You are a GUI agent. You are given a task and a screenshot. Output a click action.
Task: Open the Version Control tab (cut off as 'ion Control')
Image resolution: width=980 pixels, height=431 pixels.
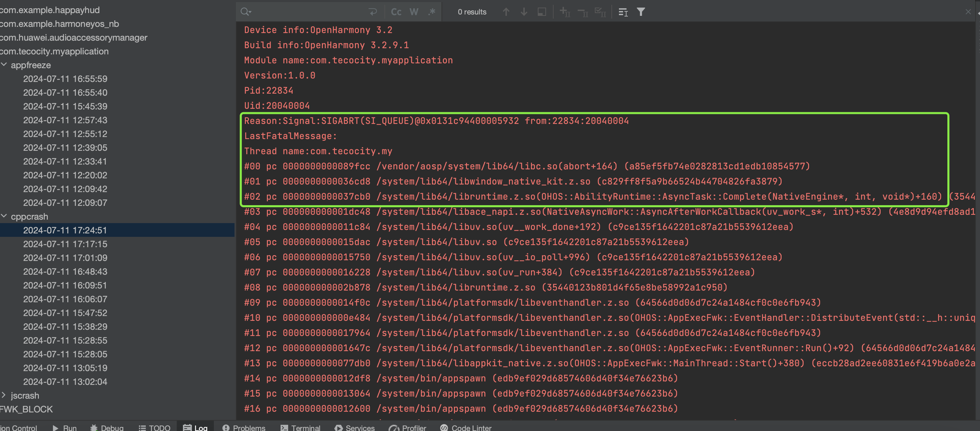[18, 427]
